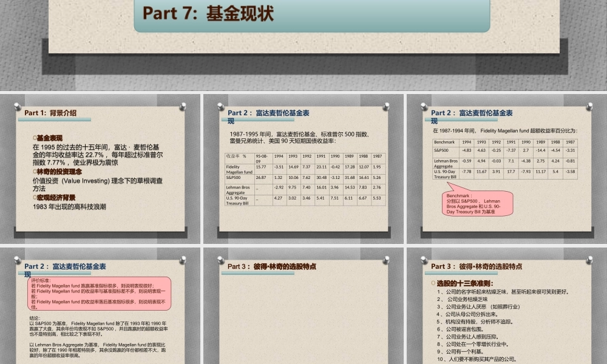Click the value '11.67' in Treasury Bill row
This screenshot has height=364, width=607.
pos(481,172)
